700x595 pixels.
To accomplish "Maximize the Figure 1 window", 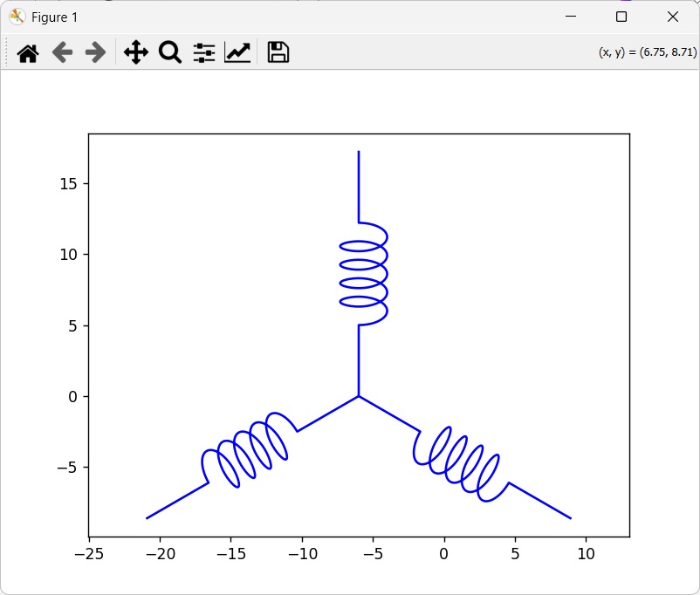I will pos(621,17).
